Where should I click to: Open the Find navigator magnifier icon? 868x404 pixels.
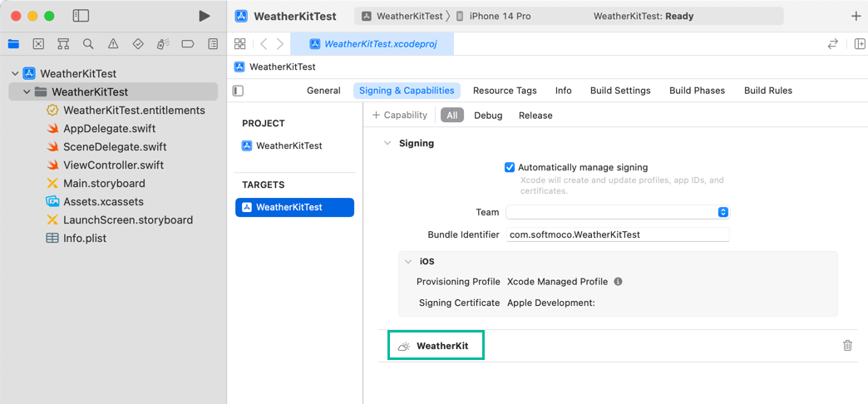coord(88,44)
